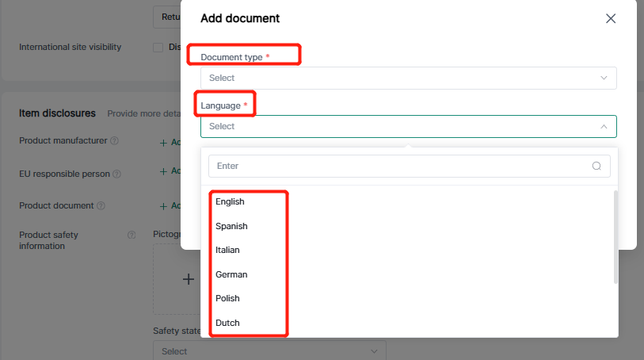This screenshot has height=360, width=644.
Task: Click the add pictogram plus icon
Action: [189, 279]
